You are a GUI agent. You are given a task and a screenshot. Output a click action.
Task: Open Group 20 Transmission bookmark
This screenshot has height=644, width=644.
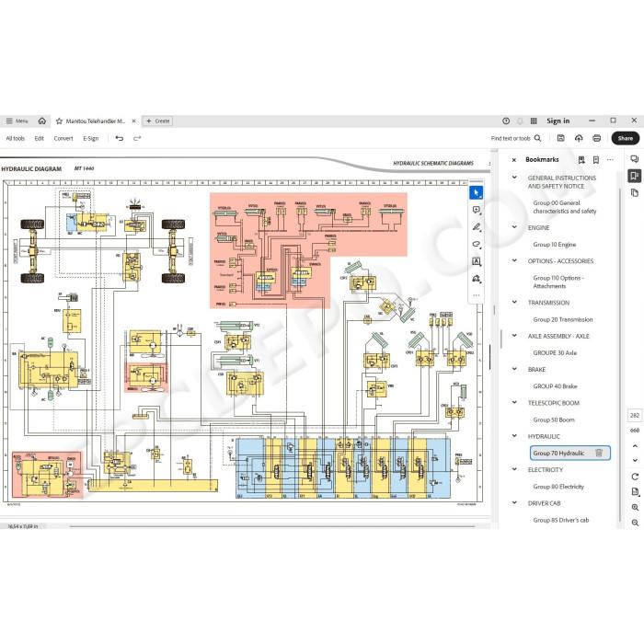(563, 319)
